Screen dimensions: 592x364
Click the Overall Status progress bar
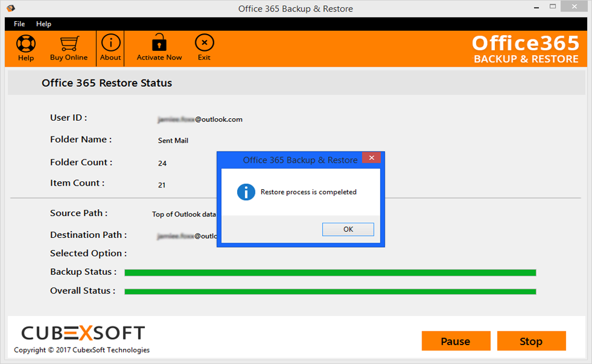331,291
